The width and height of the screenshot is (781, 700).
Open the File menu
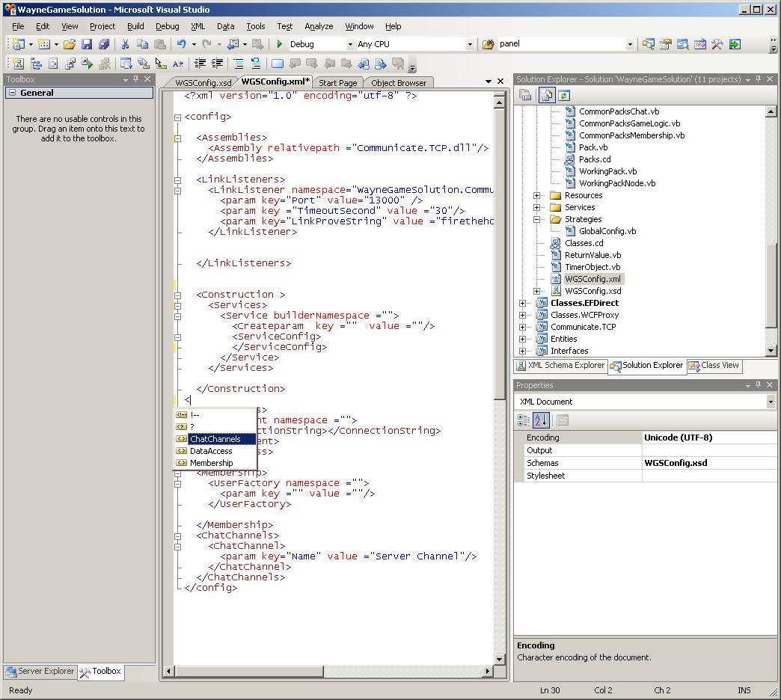tap(18, 26)
